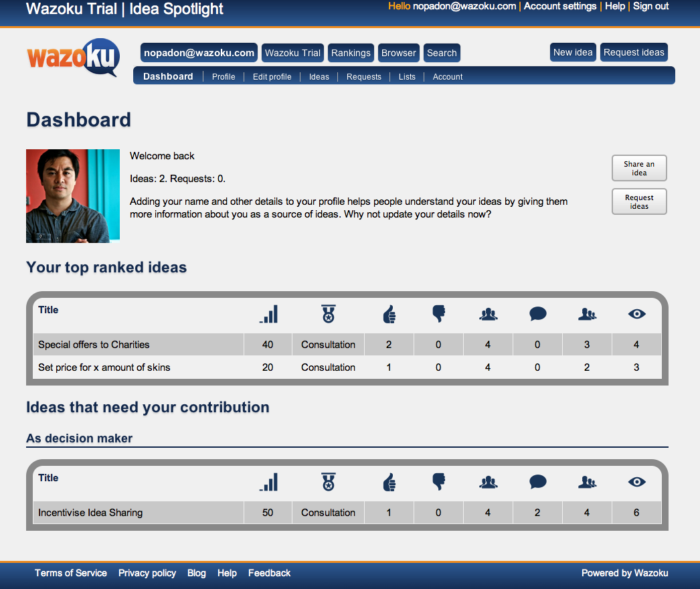Open the Wazoku Trial tab

[293, 53]
